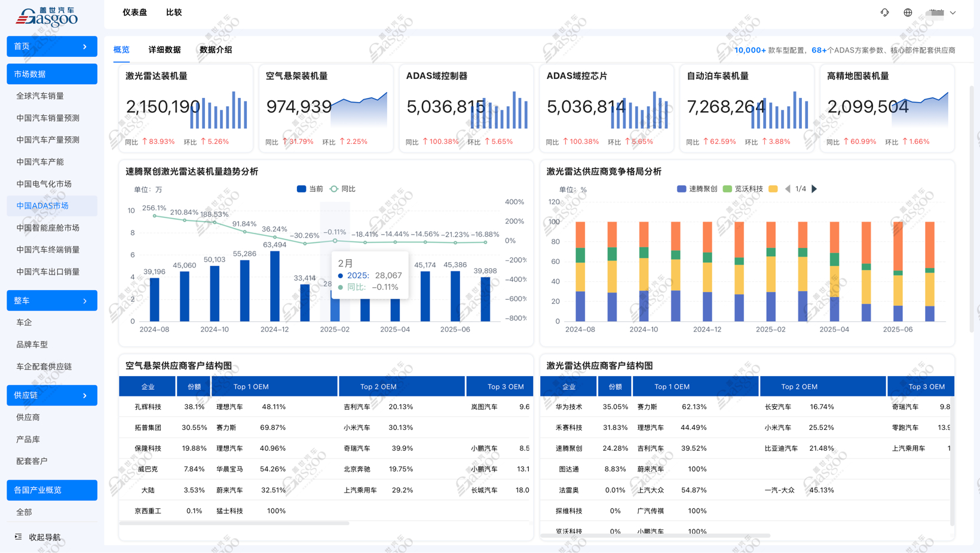Screen dimensions: 980x553
Task: Open 中国汽车产量预测 in sidebar
Action: point(48,140)
